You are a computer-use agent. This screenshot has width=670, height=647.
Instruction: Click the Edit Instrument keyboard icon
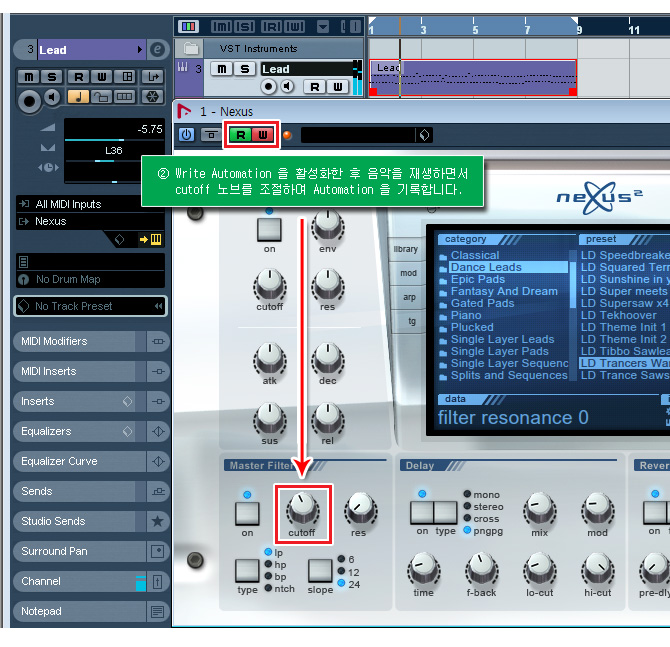[x=156, y=239]
